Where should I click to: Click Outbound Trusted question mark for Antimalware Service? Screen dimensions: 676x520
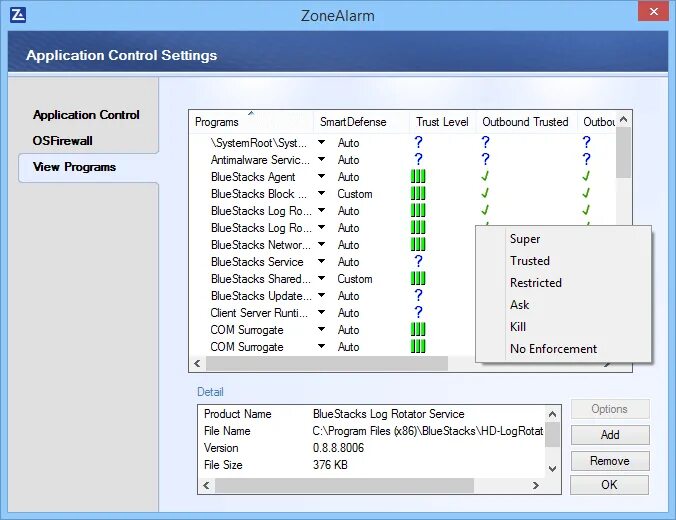485,160
